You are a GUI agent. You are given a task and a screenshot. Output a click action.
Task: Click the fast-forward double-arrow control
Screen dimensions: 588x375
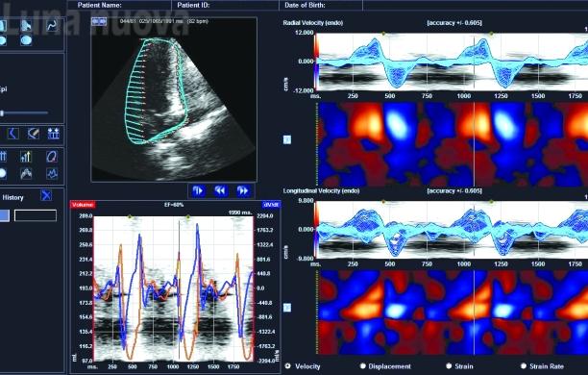243,190
